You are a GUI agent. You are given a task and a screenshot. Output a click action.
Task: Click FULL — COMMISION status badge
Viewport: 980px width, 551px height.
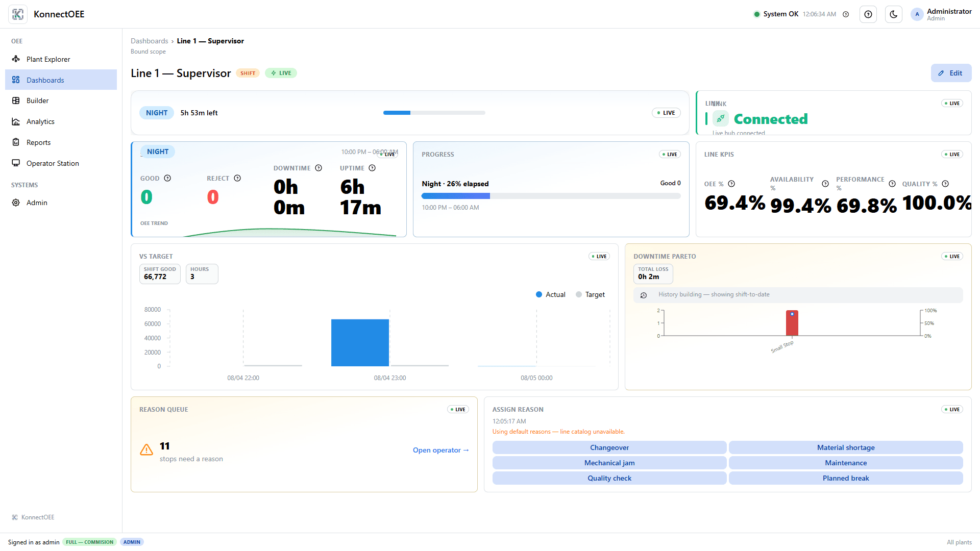click(x=89, y=542)
